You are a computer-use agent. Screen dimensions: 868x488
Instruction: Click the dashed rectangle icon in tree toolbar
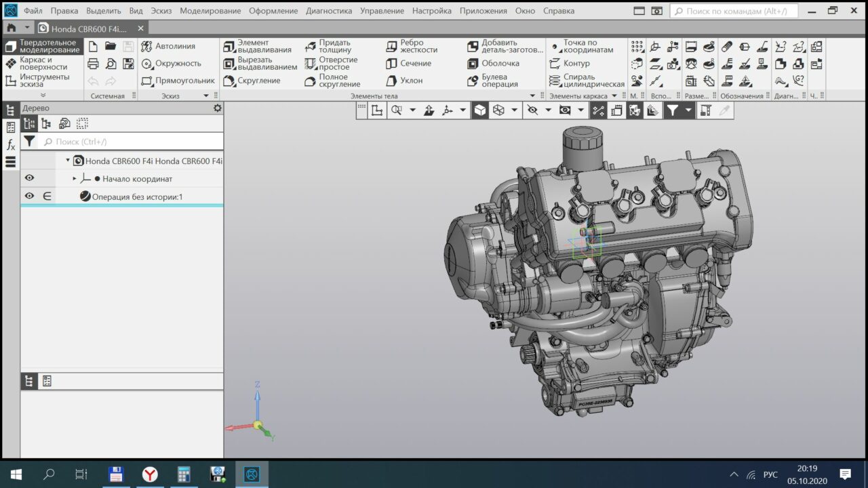pyautogui.click(x=82, y=123)
